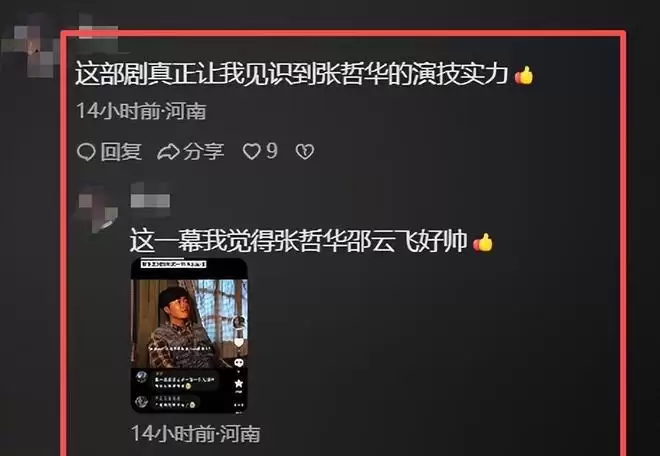Tap the comment bubble icon inside the screenshot image
The width and height of the screenshot is (660, 456).
[239, 363]
